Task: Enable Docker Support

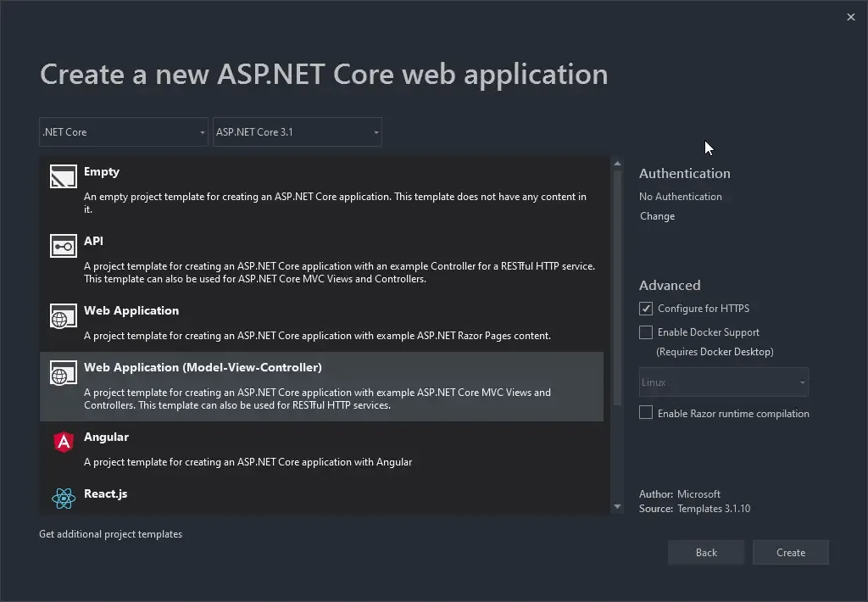Action: click(645, 332)
